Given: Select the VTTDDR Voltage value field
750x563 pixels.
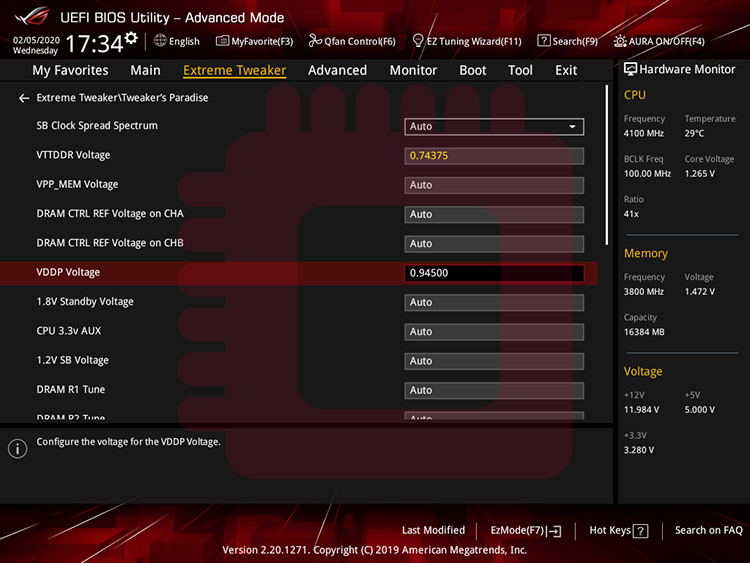Looking at the screenshot, I should coord(494,156).
